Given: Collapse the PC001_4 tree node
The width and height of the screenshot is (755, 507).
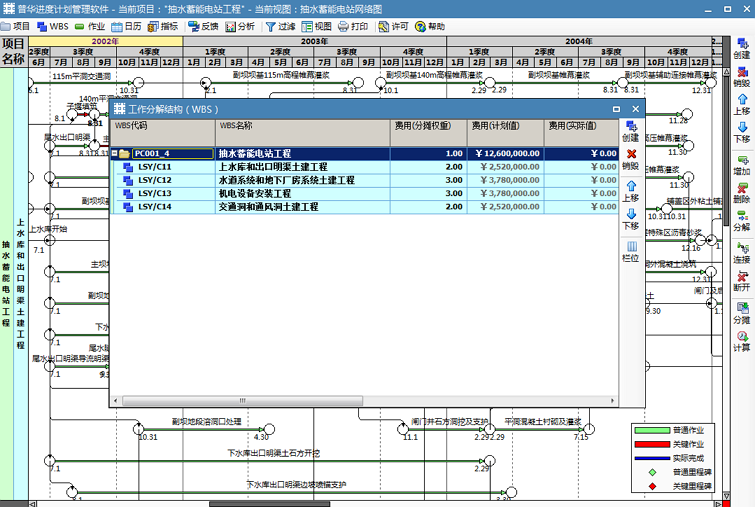Looking at the screenshot, I should 115,154.
